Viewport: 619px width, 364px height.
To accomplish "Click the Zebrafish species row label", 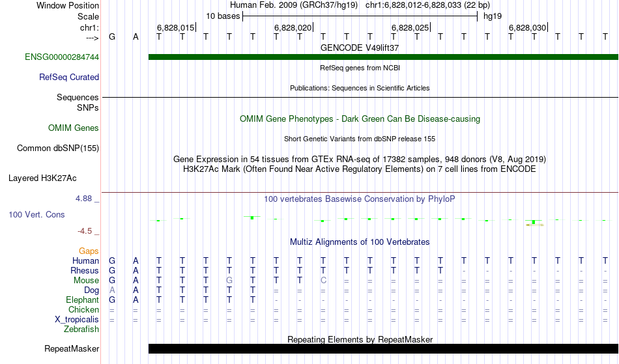I will [x=81, y=329].
